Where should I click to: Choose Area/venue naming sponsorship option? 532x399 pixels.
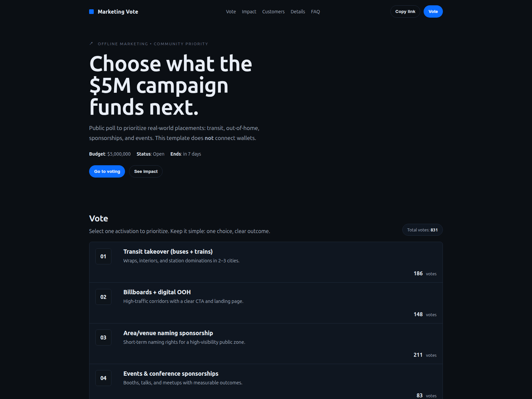pos(266,344)
